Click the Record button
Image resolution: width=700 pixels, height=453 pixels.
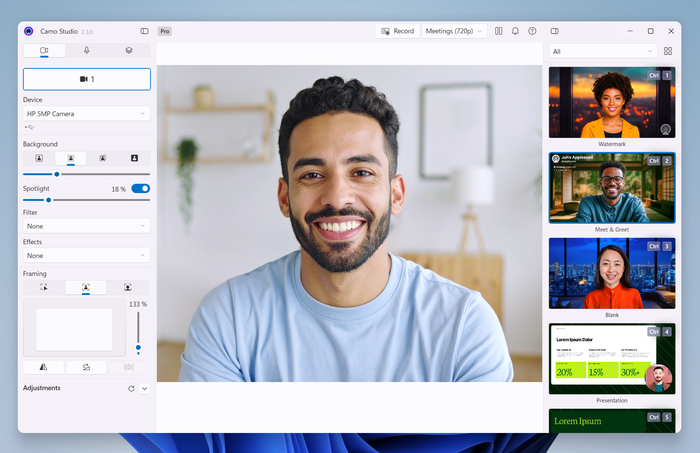[397, 31]
